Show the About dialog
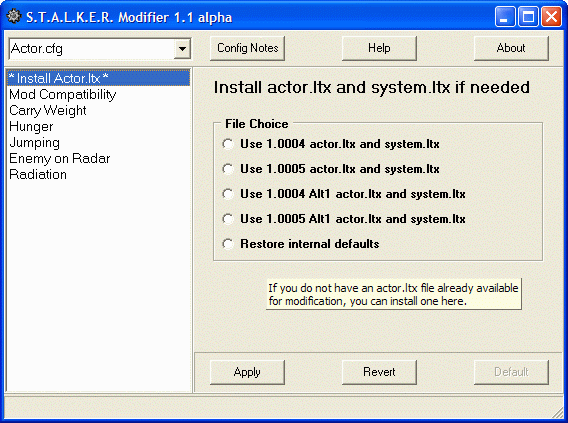Image resolution: width=568 pixels, height=423 pixels. pyautogui.click(x=511, y=48)
